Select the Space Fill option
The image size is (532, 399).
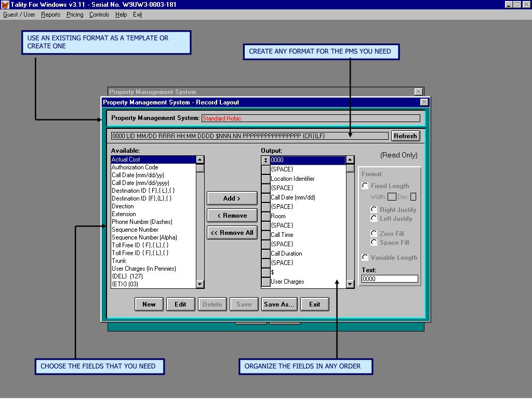374,242
